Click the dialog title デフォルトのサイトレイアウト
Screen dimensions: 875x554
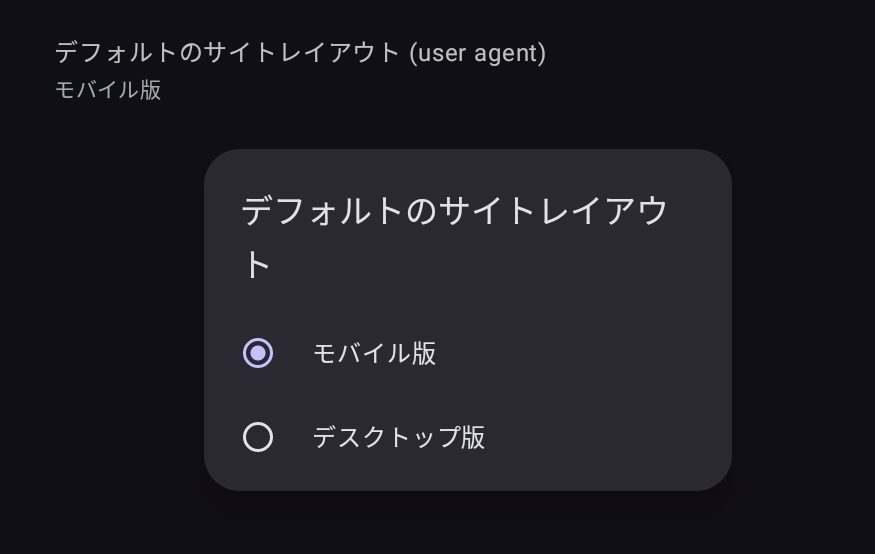click(455, 212)
